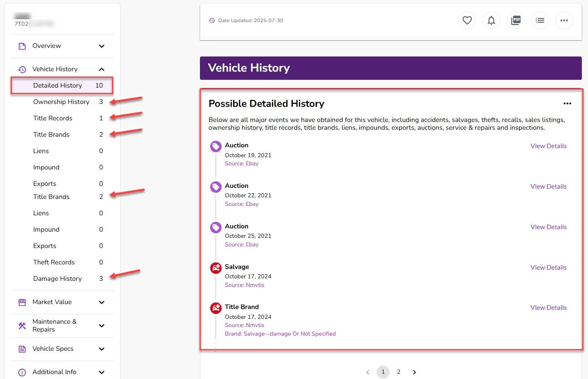The image size is (588, 379).
Task: Click the heart favorite icon
Action: [467, 20]
